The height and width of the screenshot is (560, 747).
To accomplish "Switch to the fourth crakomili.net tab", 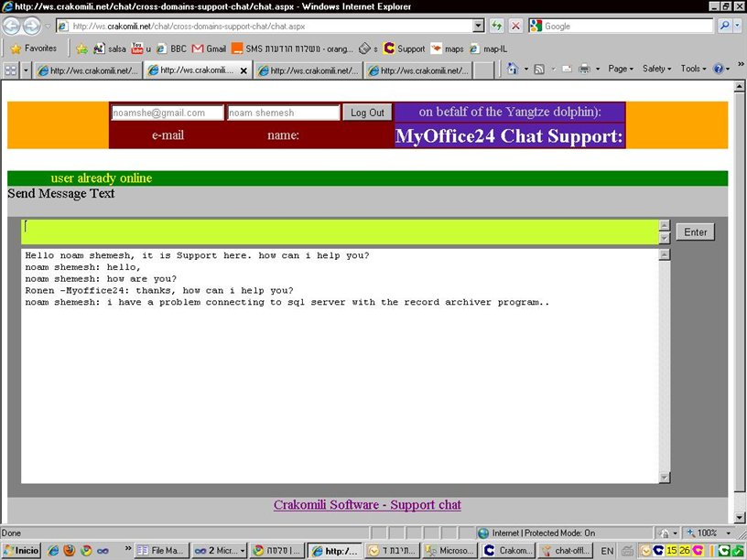I will coord(418,70).
